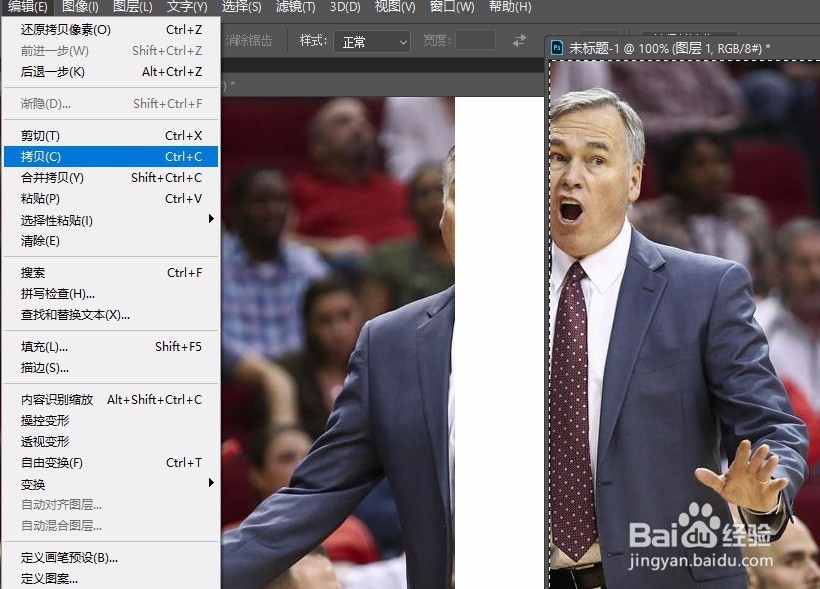Open the 窗口(W) menu
This screenshot has width=820, height=589.
pos(452,7)
